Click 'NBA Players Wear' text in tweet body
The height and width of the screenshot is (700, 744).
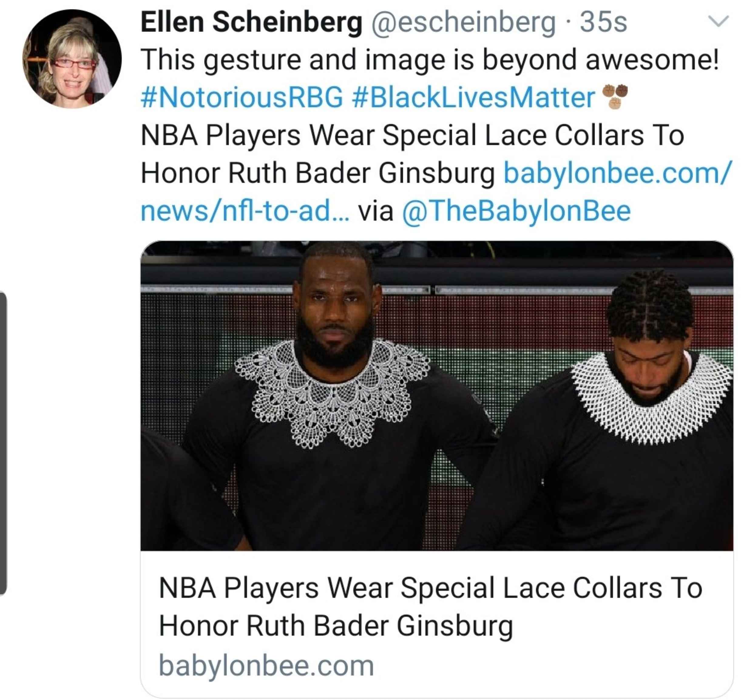[x=258, y=135]
